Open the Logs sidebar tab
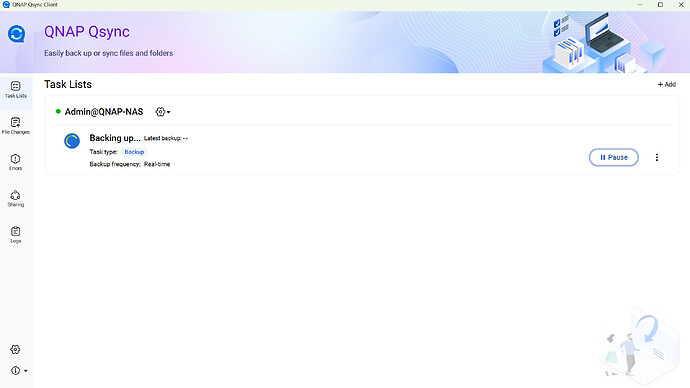The image size is (690, 388). click(x=16, y=235)
